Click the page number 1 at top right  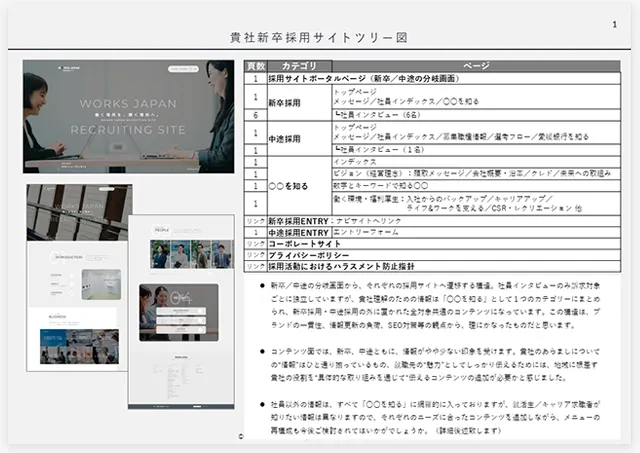[x=614, y=24]
